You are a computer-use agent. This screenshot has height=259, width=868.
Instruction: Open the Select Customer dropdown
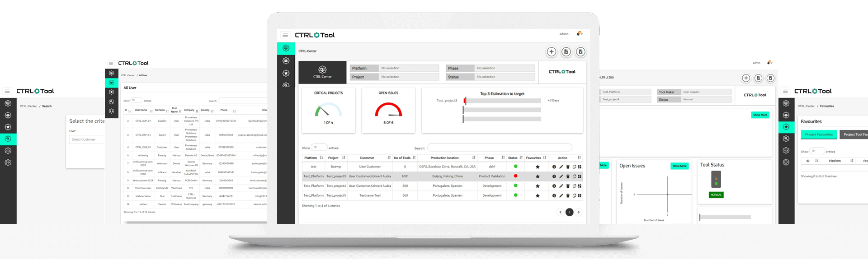point(86,139)
